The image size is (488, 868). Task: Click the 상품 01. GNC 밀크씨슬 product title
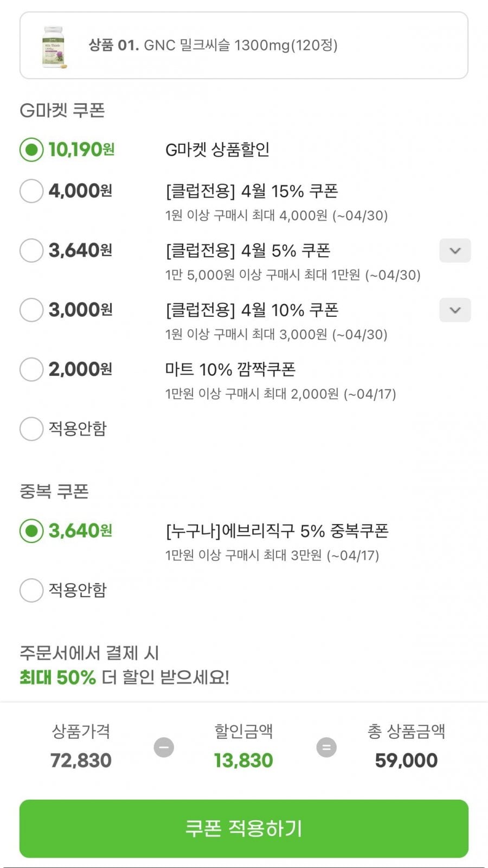click(x=213, y=45)
